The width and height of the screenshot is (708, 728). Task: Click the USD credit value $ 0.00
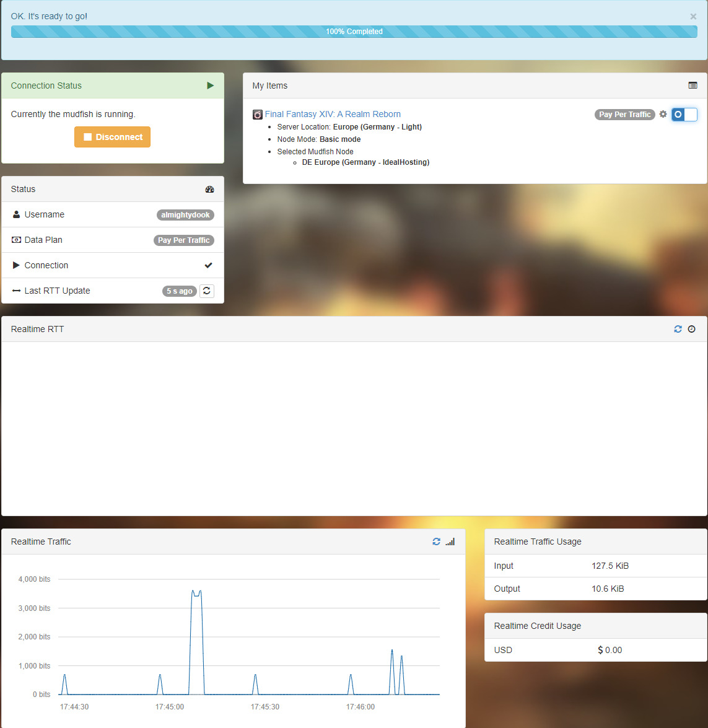[x=610, y=650]
